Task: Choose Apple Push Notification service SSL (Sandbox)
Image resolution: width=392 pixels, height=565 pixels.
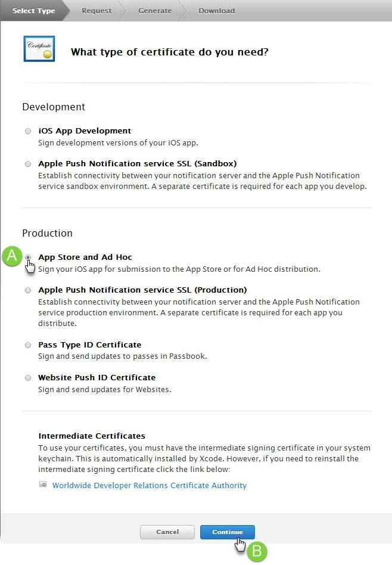Action: click(28, 164)
